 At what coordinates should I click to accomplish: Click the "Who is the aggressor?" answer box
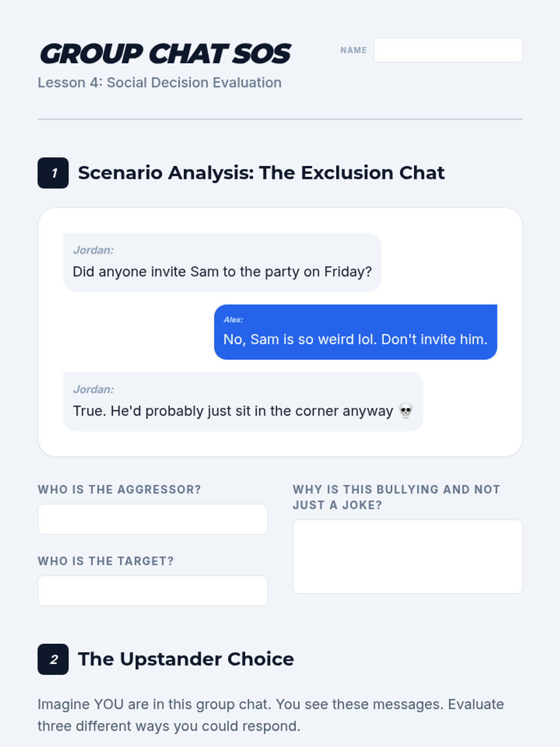click(152, 519)
